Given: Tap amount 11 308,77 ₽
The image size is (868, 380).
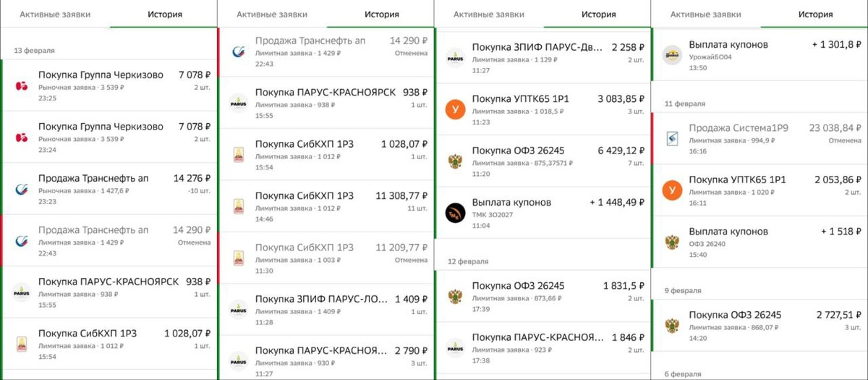Looking at the screenshot, I should tap(401, 195).
